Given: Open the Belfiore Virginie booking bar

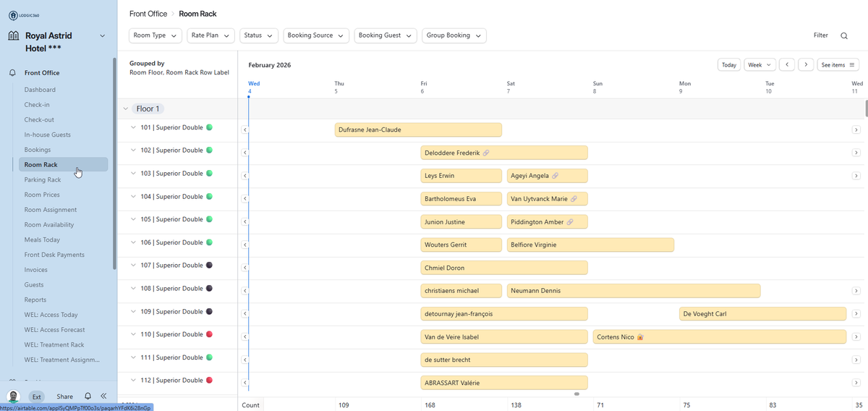Looking at the screenshot, I should (590, 245).
